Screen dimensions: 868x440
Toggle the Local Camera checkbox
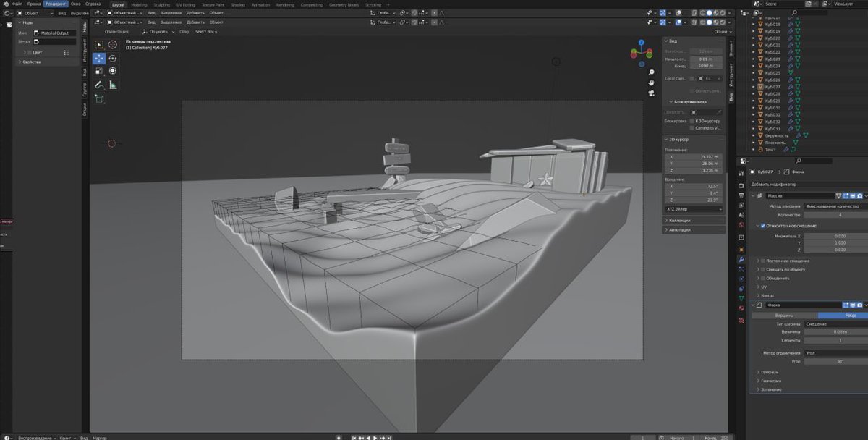pos(692,78)
